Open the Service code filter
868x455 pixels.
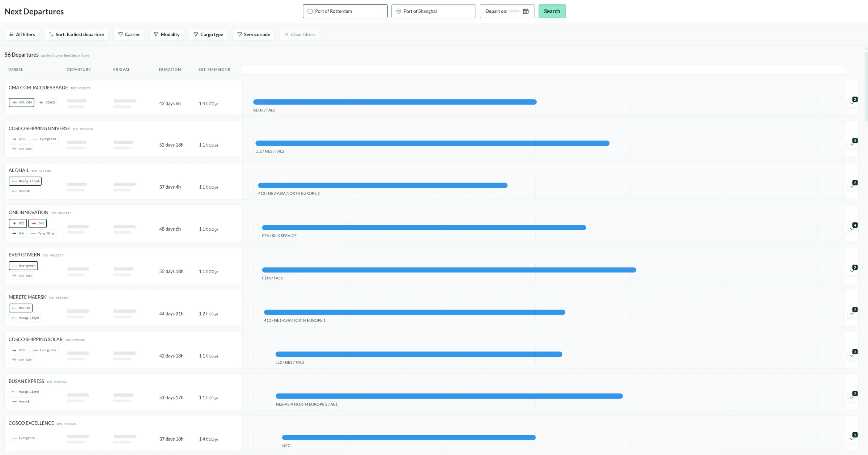click(254, 34)
